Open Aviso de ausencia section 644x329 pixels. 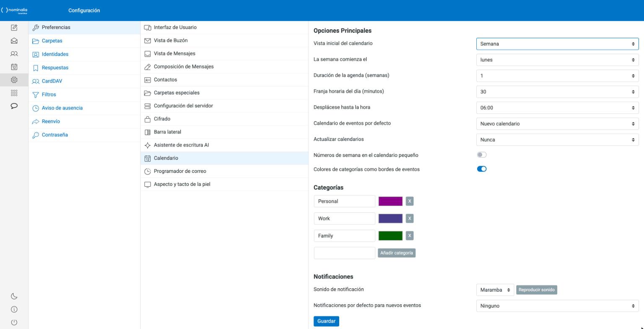tap(84, 108)
